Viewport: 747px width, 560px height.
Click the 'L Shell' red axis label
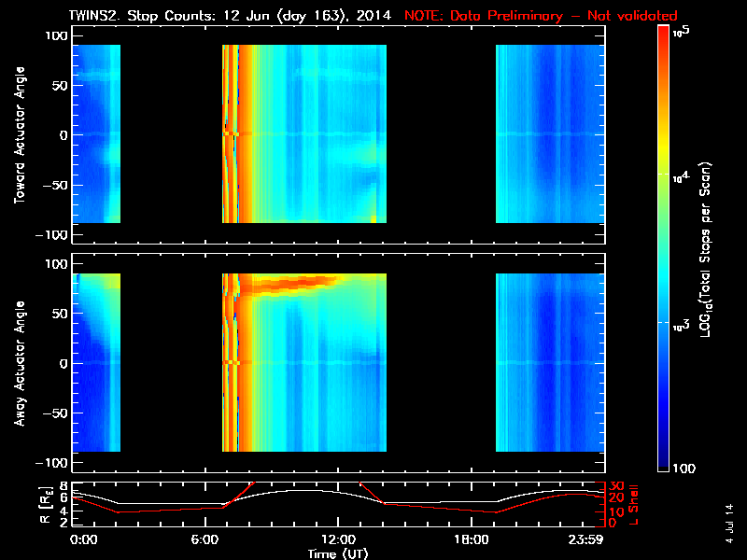(634, 505)
